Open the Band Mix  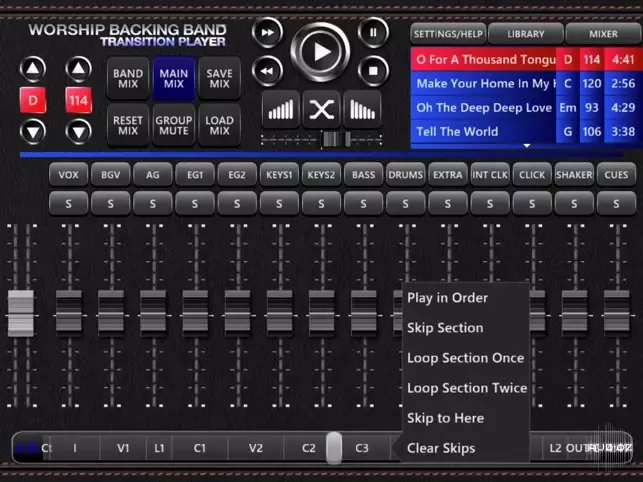128,78
